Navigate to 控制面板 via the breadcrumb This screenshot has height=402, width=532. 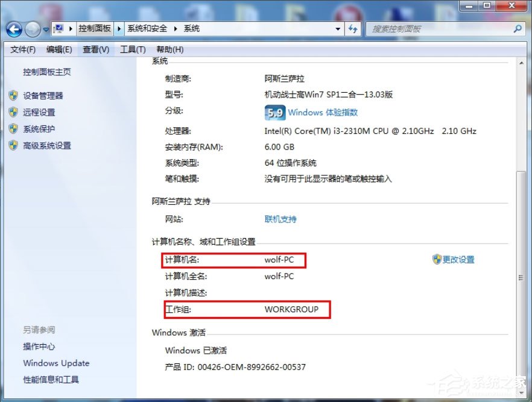click(95, 28)
